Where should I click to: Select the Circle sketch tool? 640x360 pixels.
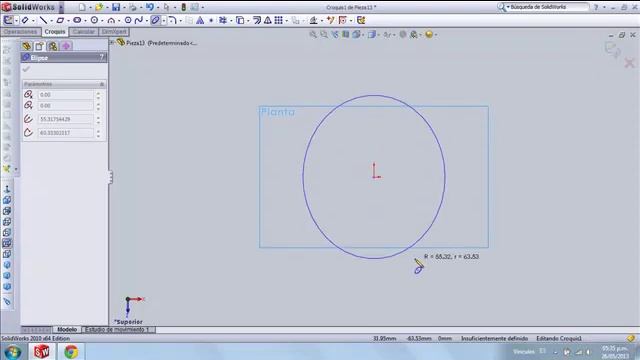[x=94, y=20]
